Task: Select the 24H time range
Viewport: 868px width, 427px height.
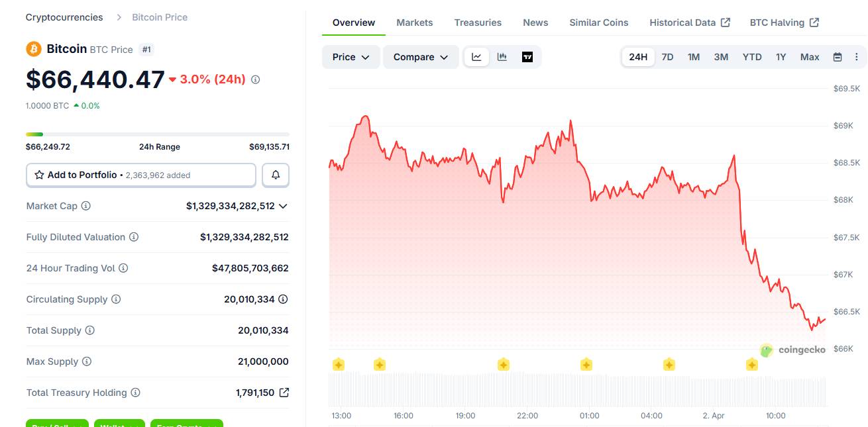Action: 637,57
